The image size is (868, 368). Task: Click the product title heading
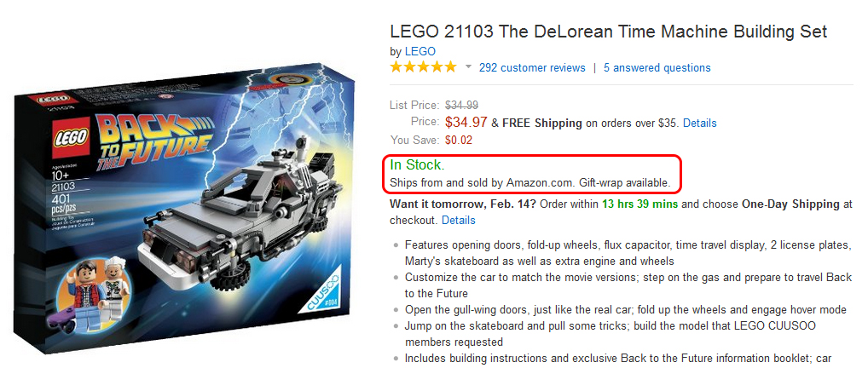click(x=608, y=32)
